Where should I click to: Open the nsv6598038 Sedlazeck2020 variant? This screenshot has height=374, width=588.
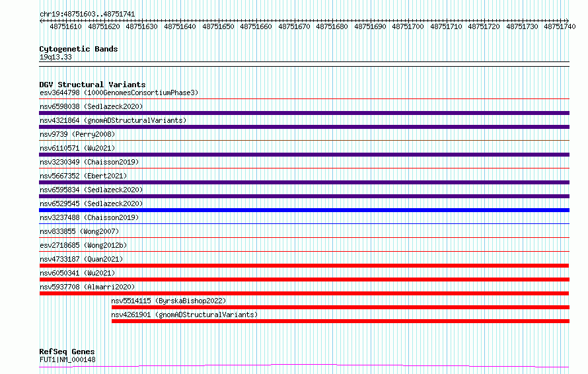pyautogui.click(x=91, y=106)
